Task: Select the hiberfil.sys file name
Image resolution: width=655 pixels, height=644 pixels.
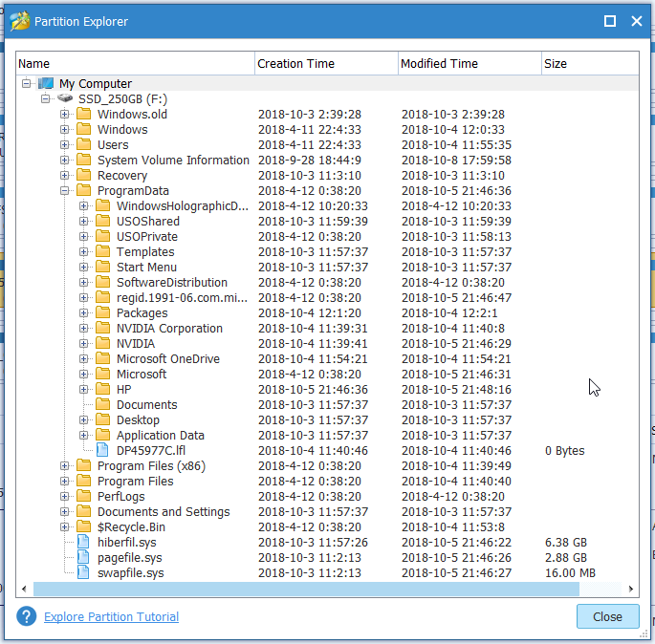Action: pyautogui.click(x=126, y=542)
